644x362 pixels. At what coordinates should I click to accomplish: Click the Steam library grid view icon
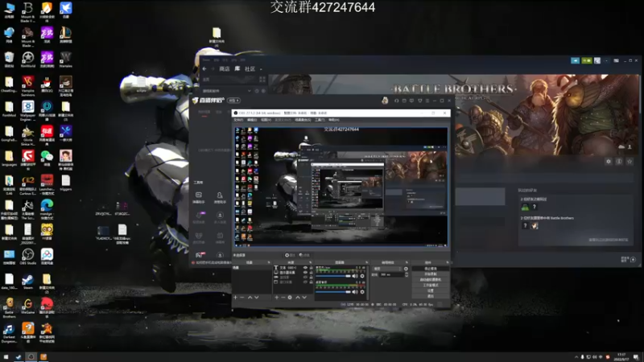click(x=262, y=79)
